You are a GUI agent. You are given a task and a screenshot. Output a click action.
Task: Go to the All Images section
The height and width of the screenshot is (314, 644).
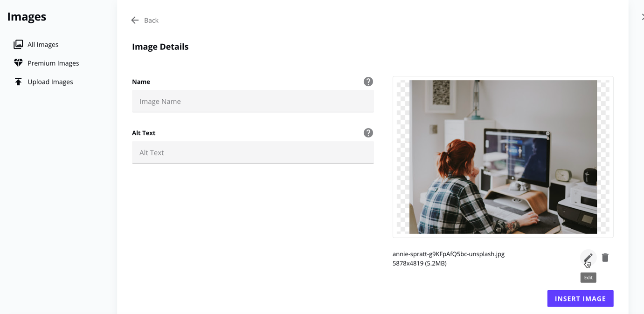pyautogui.click(x=43, y=44)
